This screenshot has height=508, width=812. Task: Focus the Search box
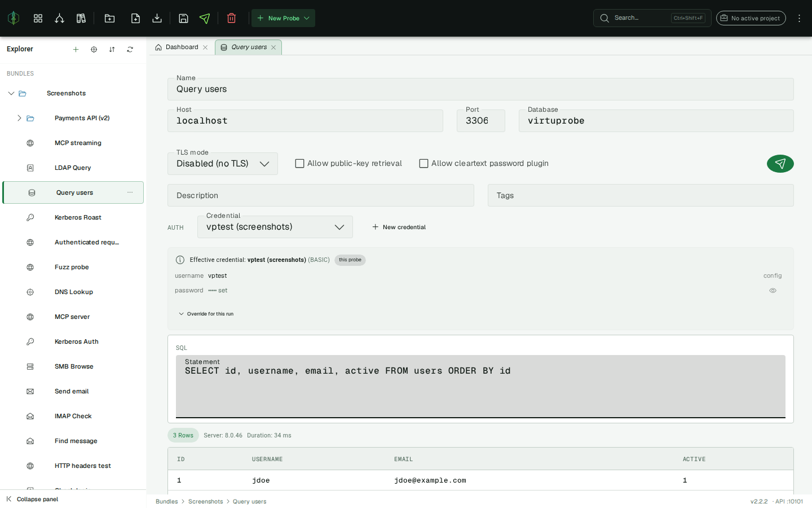[x=652, y=18]
